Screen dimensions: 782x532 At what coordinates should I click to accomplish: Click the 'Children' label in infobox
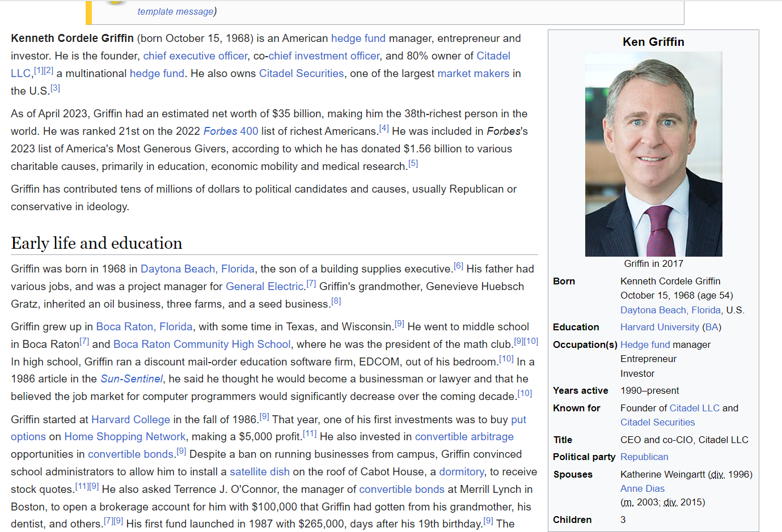tap(572, 520)
